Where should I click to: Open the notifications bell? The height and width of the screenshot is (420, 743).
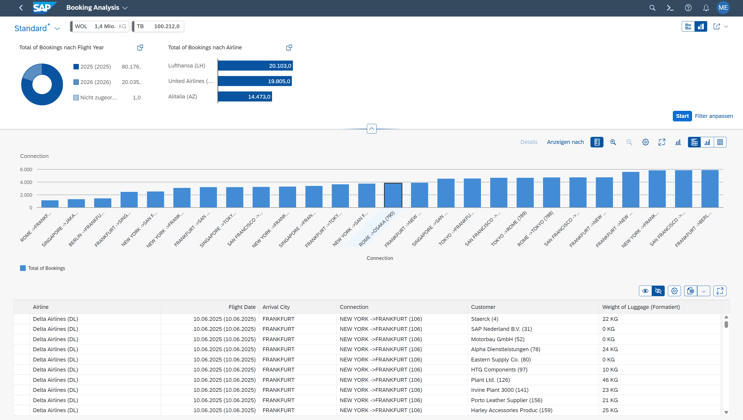(x=705, y=8)
